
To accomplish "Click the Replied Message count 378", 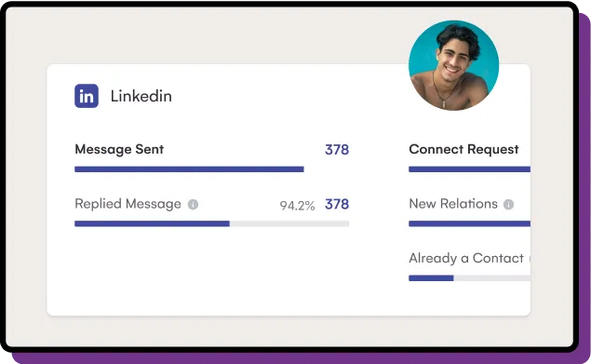I will click(x=337, y=205).
